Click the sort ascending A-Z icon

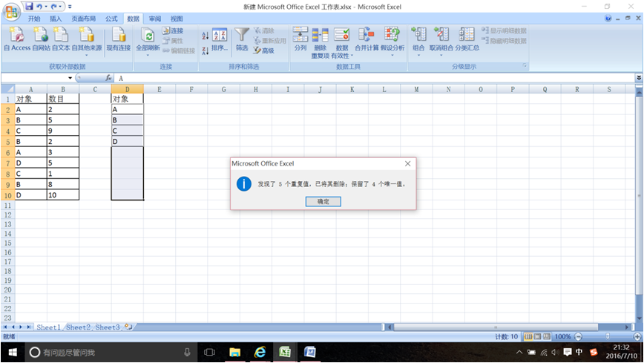pyautogui.click(x=206, y=36)
